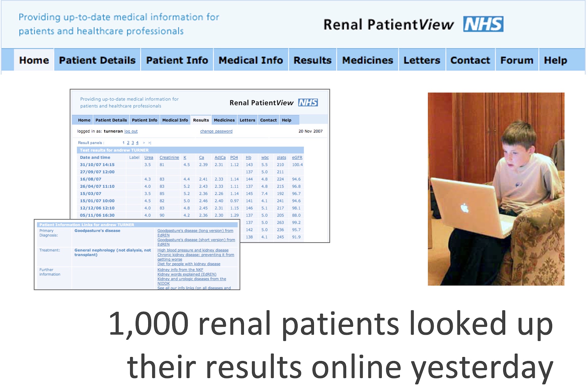
Task: Switch to the Patient Details tab
Action: 97,60
